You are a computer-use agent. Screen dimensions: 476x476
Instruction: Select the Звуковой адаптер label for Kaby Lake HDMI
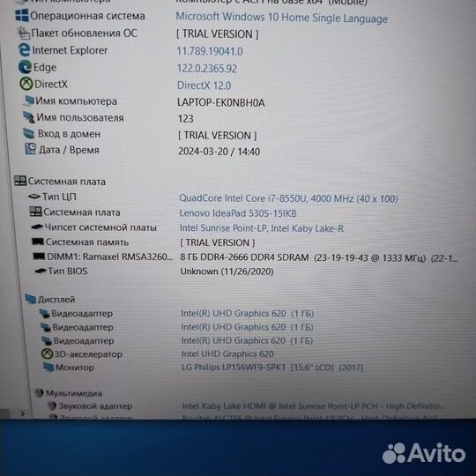pyautogui.click(x=95, y=405)
